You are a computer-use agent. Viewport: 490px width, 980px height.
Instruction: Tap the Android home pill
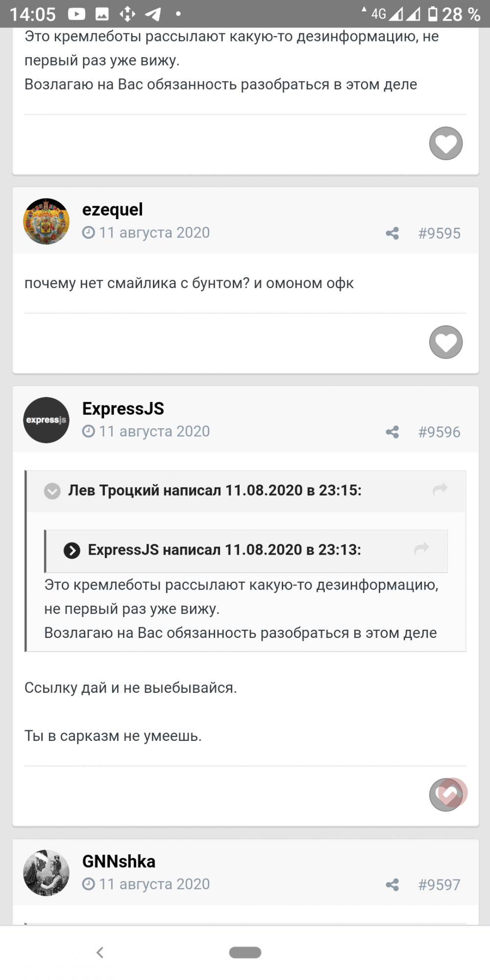pyautogui.click(x=245, y=953)
